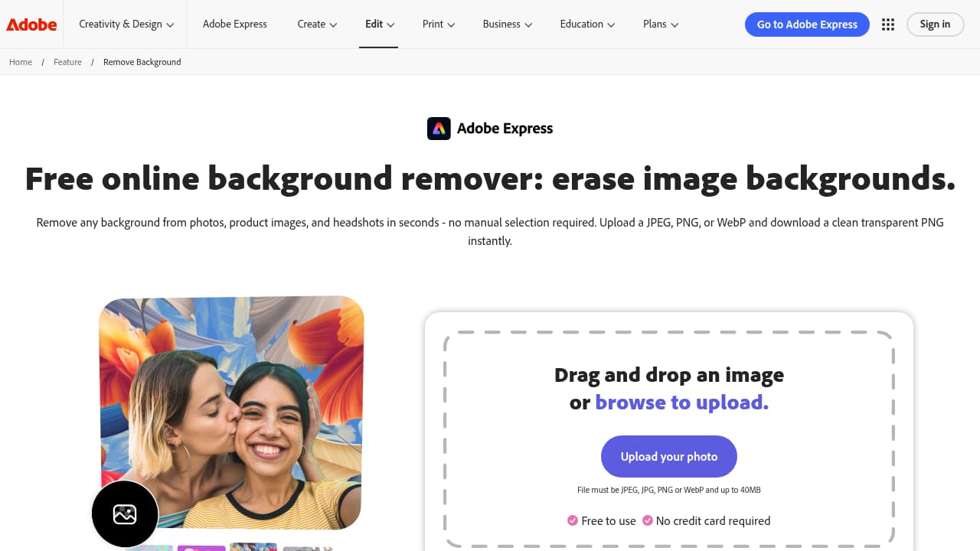Click the Adobe logo
Viewport: 980px width, 551px height.
pos(31,24)
